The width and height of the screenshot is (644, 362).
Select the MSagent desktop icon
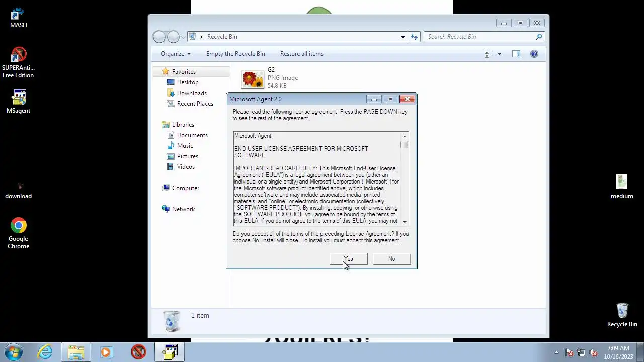(19, 102)
